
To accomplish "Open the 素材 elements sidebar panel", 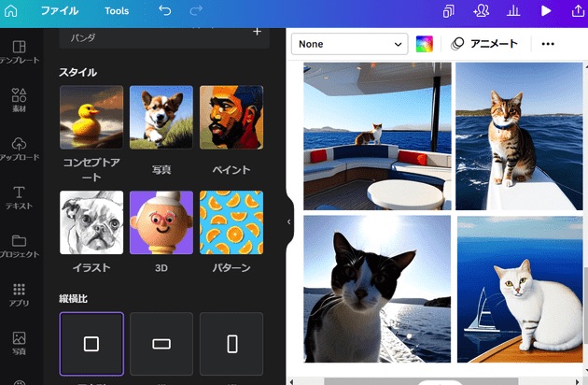I will pyautogui.click(x=19, y=100).
